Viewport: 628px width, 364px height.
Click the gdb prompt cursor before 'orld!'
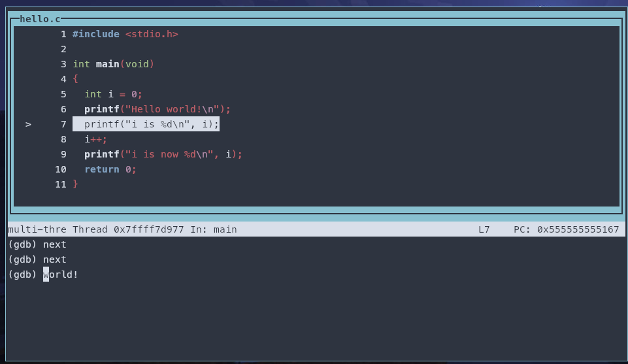46,274
